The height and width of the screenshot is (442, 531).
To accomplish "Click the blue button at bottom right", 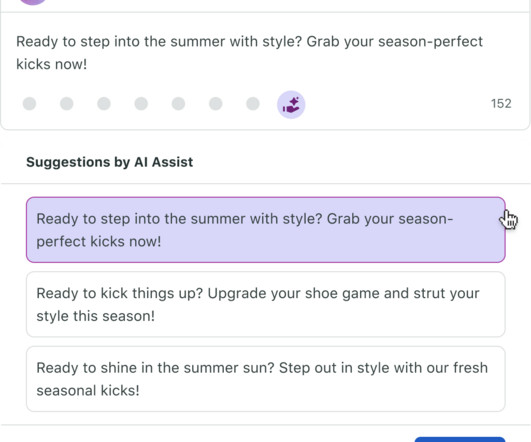I will click(x=460, y=439).
